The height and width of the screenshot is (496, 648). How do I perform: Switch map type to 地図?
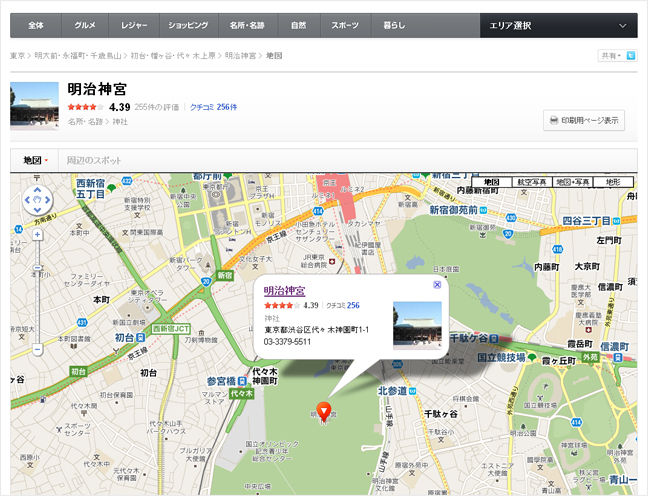(492, 182)
